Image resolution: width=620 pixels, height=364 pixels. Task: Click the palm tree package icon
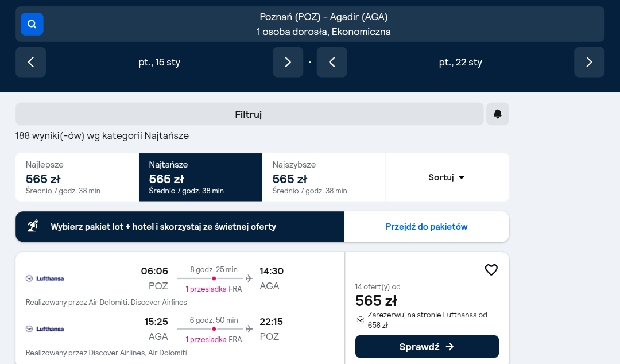pos(33,226)
